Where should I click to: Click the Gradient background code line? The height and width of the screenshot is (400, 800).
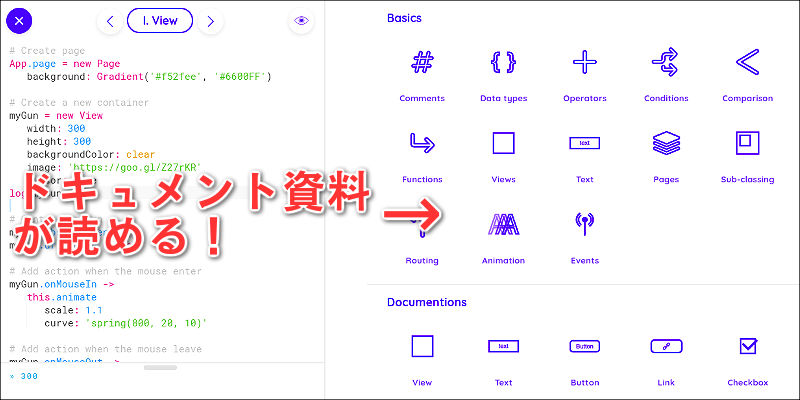pos(149,77)
